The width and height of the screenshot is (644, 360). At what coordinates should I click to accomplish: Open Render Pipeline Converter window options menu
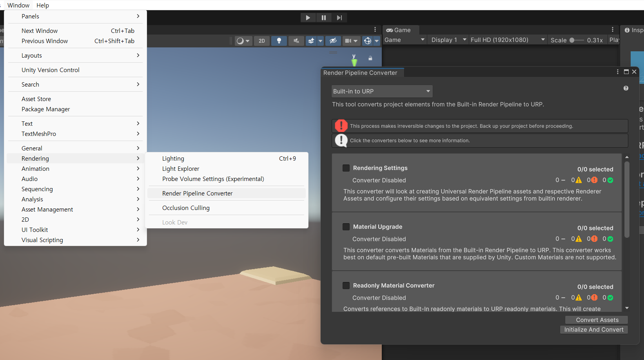click(x=618, y=72)
